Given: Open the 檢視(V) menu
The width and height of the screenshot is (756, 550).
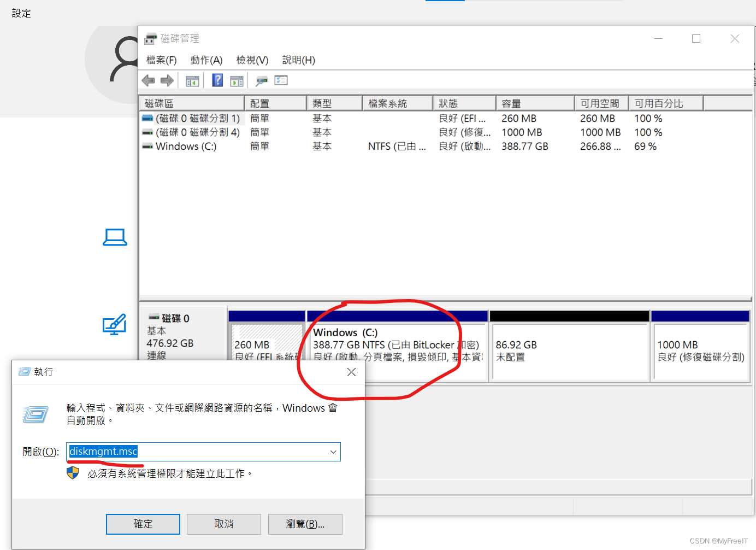Looking at the screenshot, I should pos(252,60).
